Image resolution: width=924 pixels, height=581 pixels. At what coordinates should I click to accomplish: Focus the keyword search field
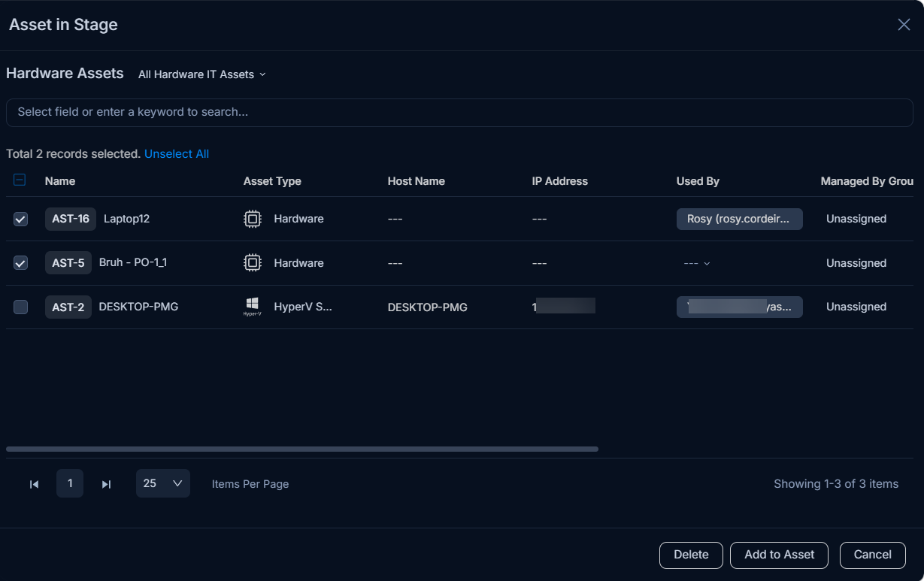[459, 112]
